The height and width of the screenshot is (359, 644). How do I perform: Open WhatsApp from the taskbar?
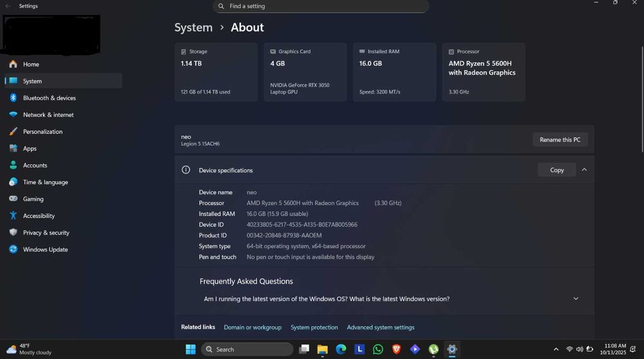pos(378,349)
